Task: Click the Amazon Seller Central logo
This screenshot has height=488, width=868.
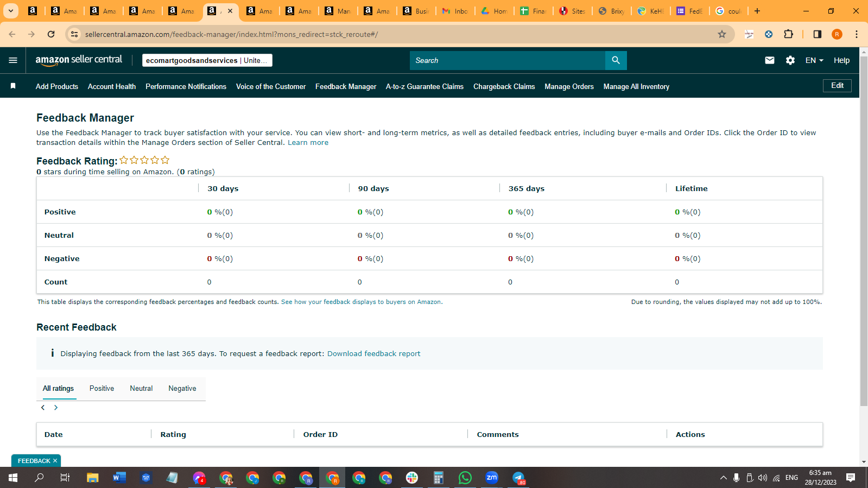Action: click(x=79, y=60)
